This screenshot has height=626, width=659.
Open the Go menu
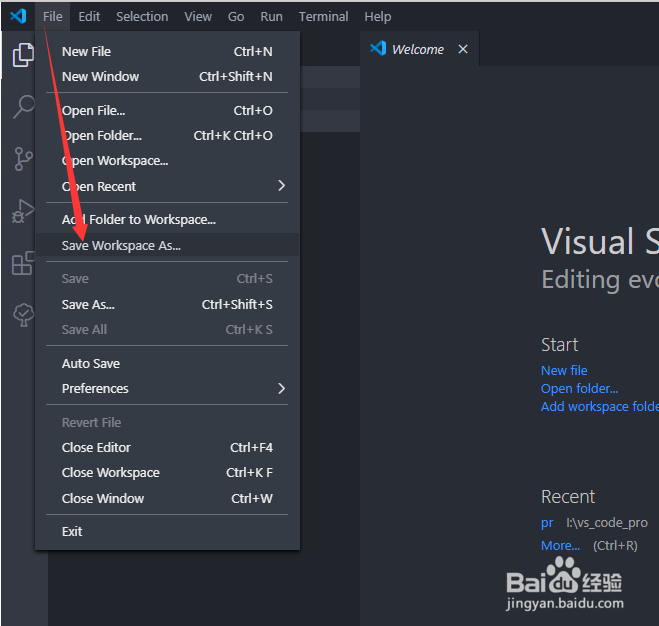pyautogui.click(x=236, y=16)
